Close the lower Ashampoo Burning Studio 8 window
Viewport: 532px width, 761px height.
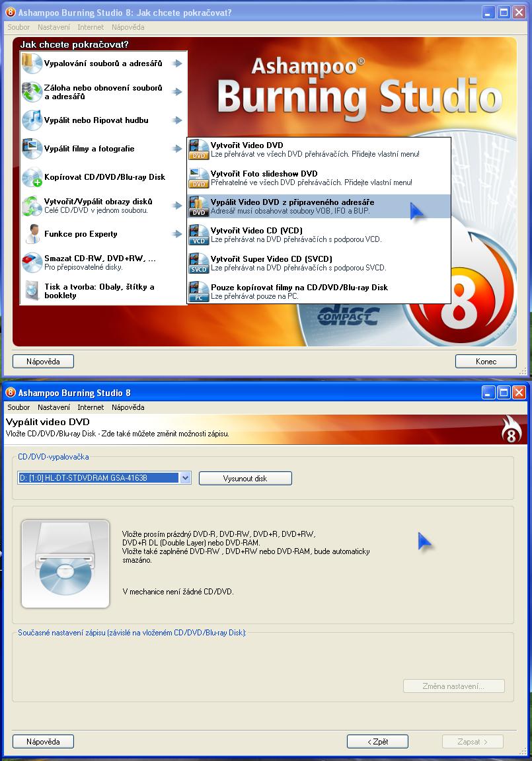[519, 392]
